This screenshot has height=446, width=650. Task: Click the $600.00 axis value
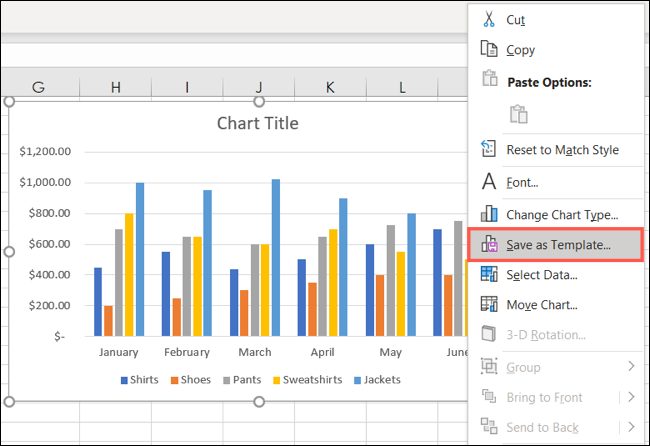pos(49,244)
